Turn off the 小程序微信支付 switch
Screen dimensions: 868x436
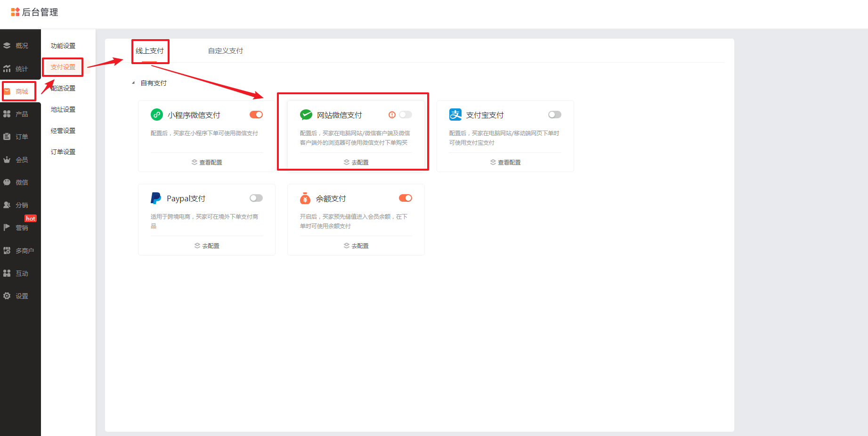coord(256,115)
